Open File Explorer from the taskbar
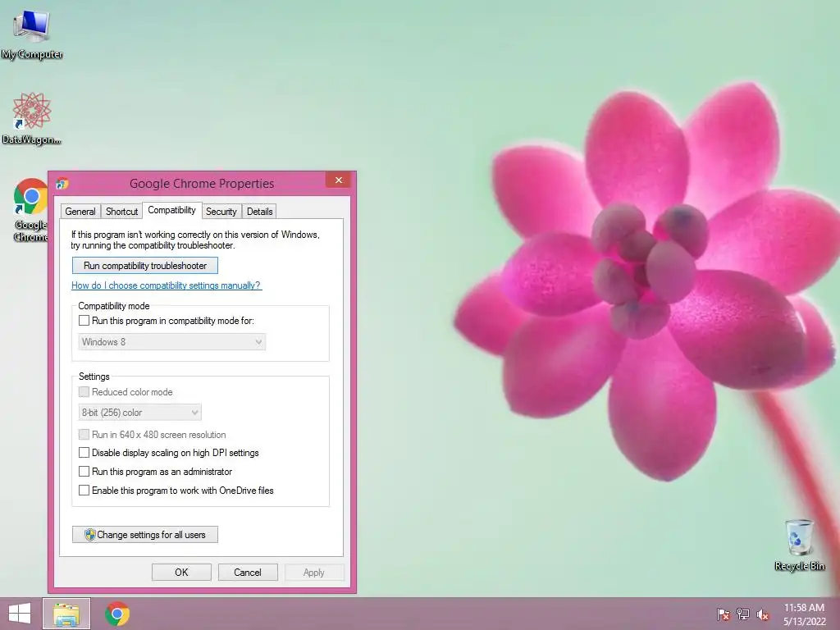The image size is (840, 630). [66, 614]
